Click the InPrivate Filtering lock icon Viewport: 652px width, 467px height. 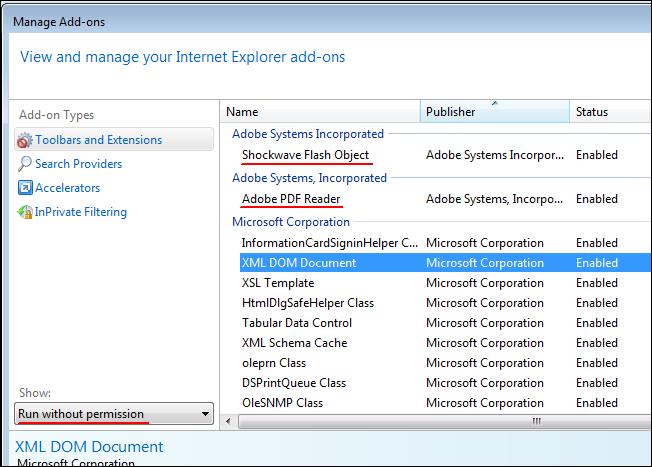coord(25,212)
